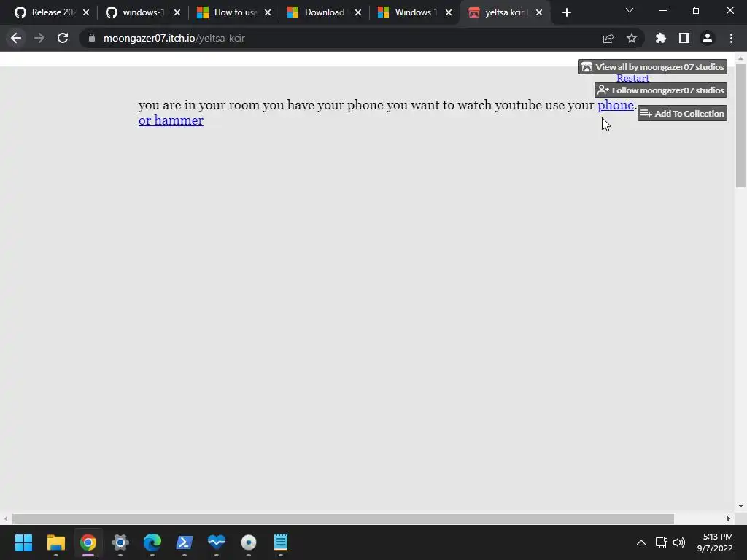Open the Notepad taskbar icon
This screenshot has height=560, width=747.
pos(281,542)
